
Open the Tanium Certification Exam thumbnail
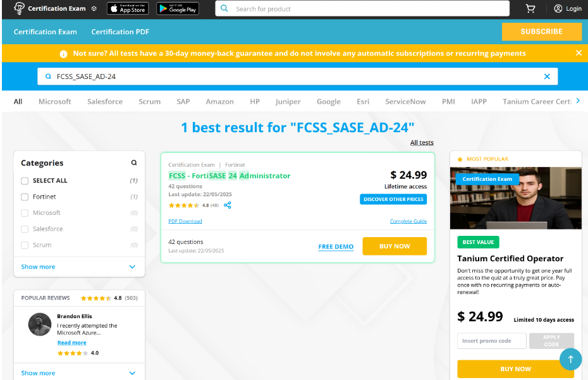pyautogui.click(x=516, y=198)
